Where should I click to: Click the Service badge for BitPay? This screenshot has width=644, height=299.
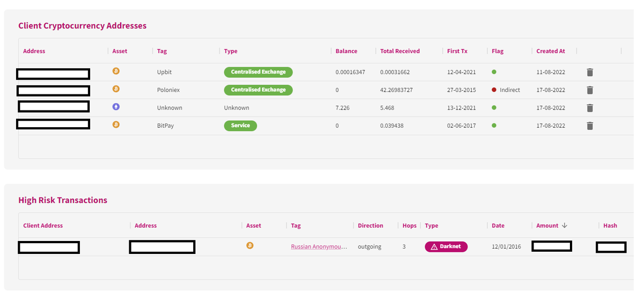240,126
